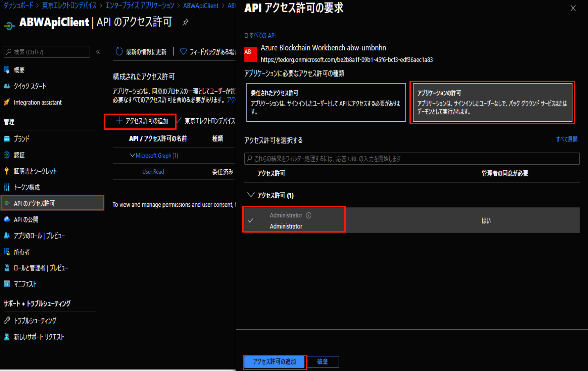Collapse the sidebar with the double chevron

[98, 52]
